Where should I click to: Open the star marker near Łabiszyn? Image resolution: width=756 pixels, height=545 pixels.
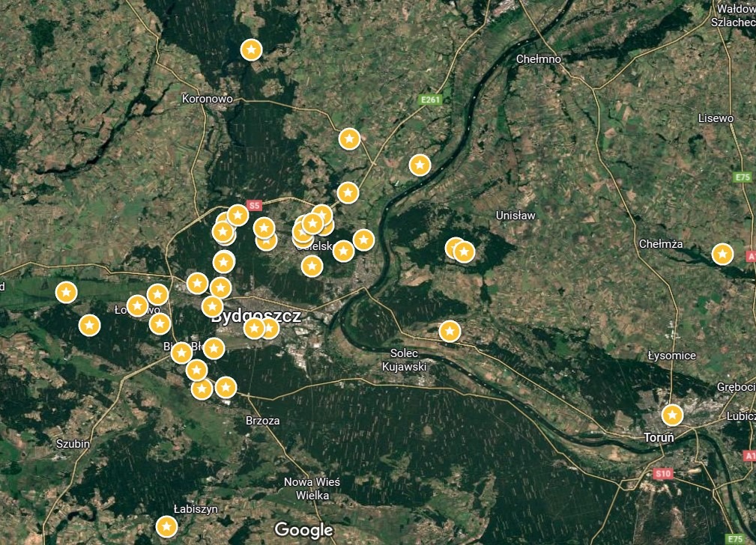point(166,526)
